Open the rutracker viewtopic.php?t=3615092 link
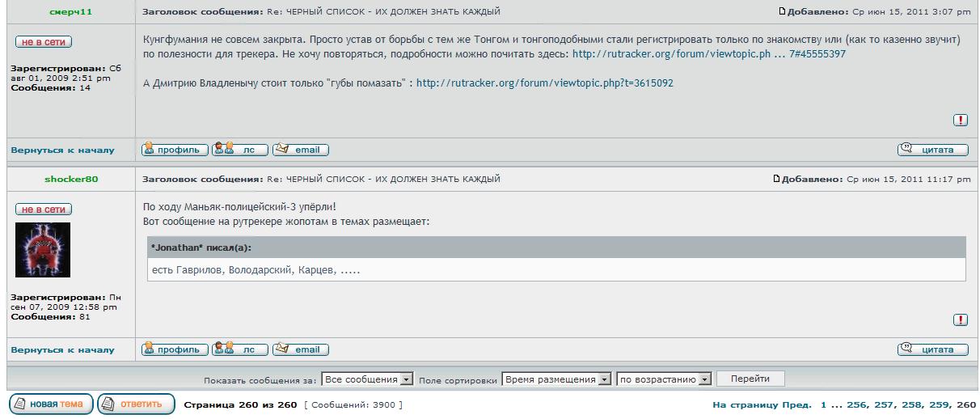 545,83
